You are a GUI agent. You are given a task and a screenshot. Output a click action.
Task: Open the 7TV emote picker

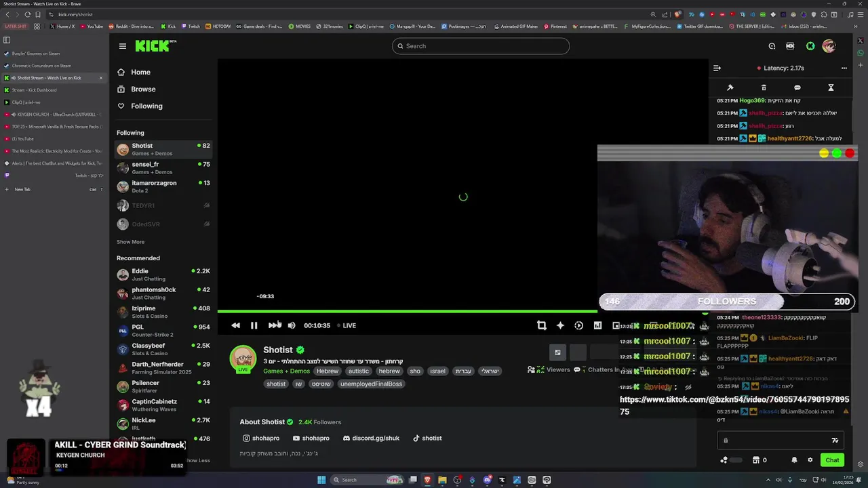[x=835, y=440]
